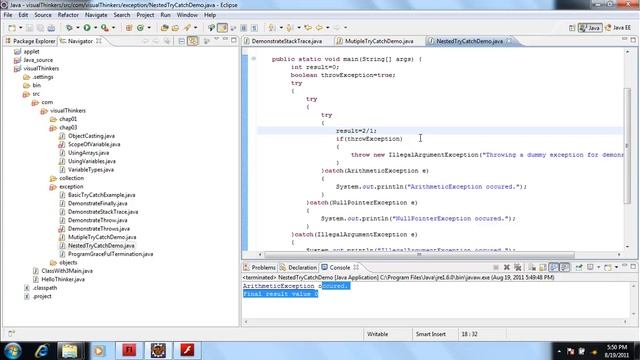Screen dimensions: 640x360
Task: Toggle Mark Occurrences in the toolbar
Action: (x=222, y=28)
